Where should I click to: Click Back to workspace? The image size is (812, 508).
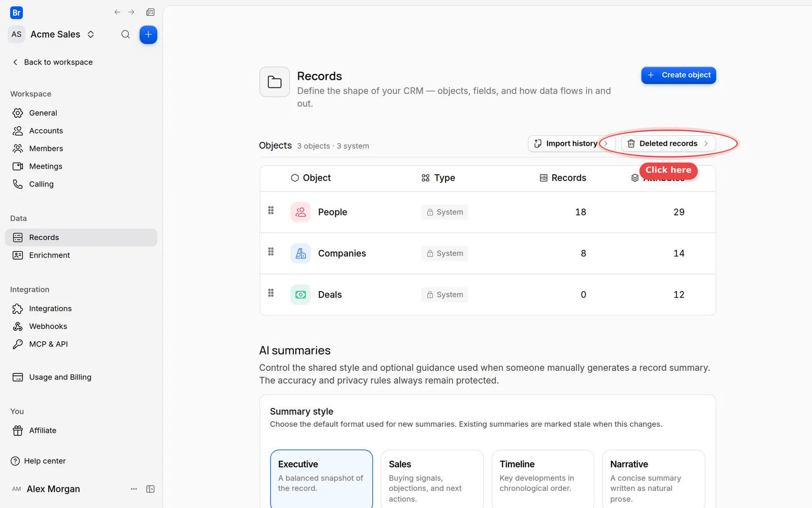(x=52, y=62)
